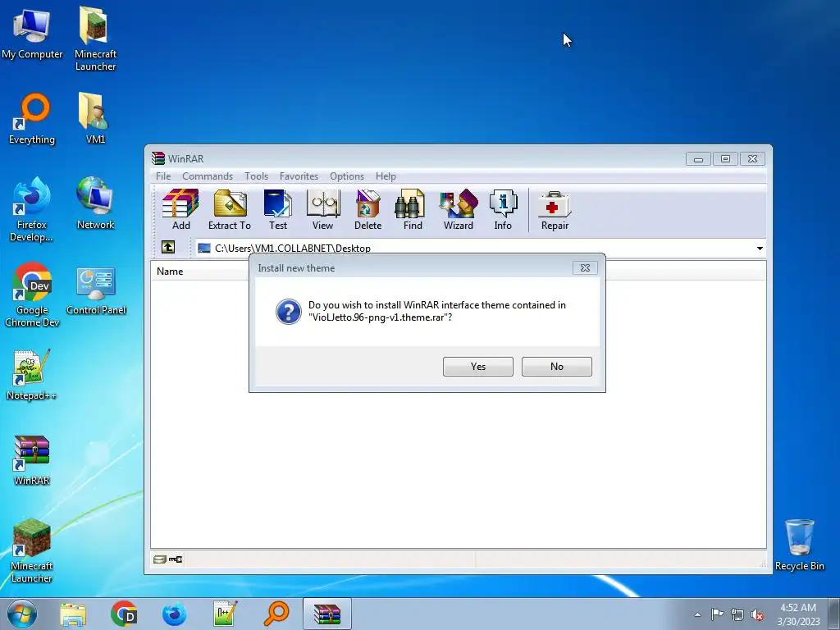Maximize the WinRAR window
Image resolution: width=840 pixels, height=630 pixels.
(x=725, y=159)
